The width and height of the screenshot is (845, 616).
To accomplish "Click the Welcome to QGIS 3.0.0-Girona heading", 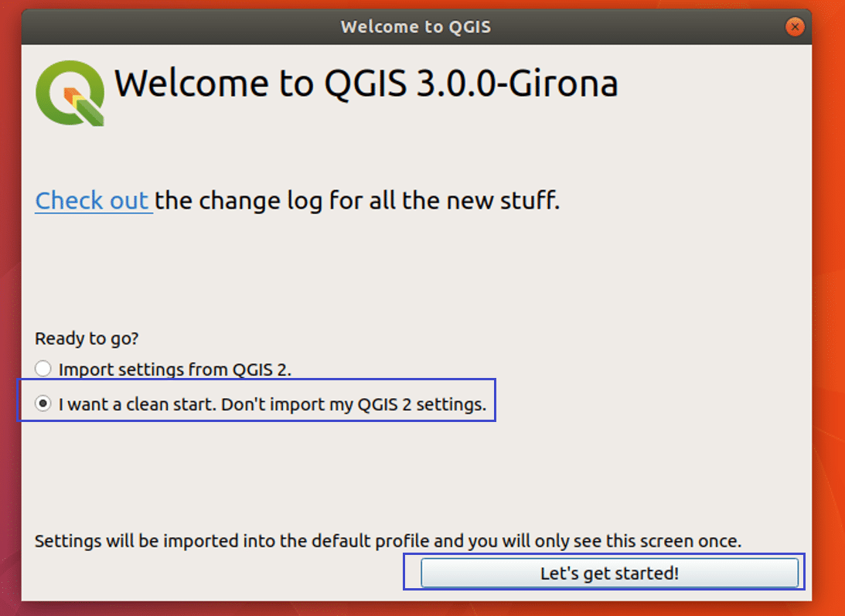I will point(366,83).
